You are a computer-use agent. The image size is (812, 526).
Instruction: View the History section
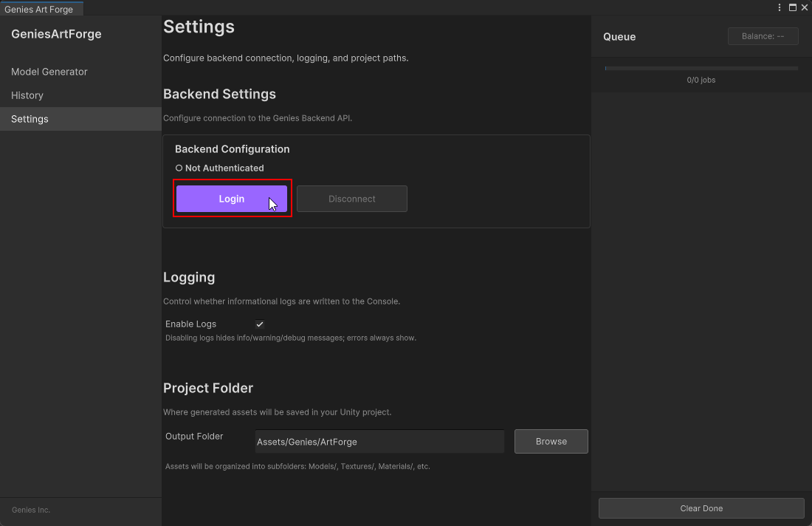point(27,95)
